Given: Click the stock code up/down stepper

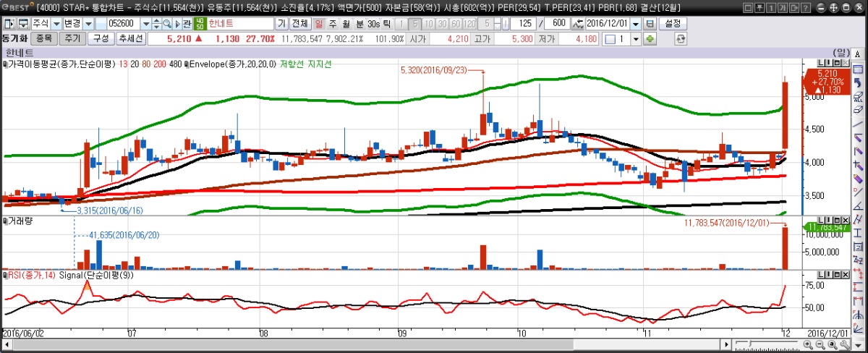Looking at the screenshot, I should point(156,23).
